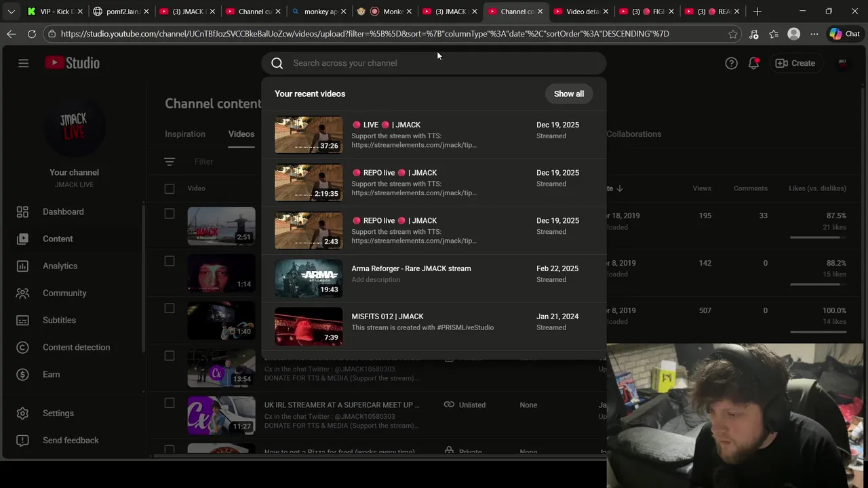868x488 pixels.
Task: Open the 2:51 video thumbnail
Action: point(221,226)
